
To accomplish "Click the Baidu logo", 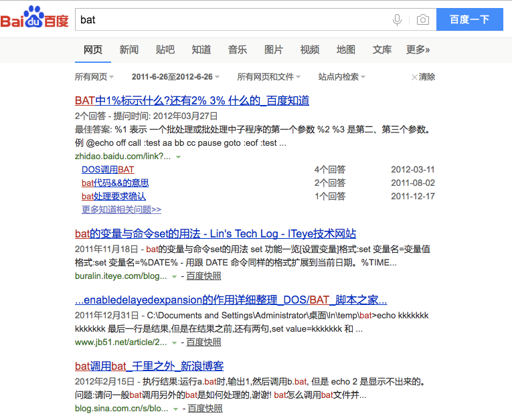I will pos(35,19).
